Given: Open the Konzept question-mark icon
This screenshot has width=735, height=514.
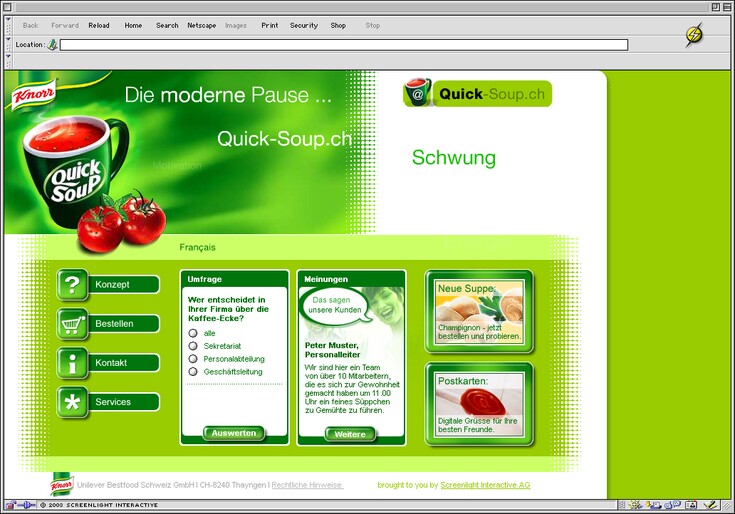Looking at the screenshot, I should [x=72, y=284].
